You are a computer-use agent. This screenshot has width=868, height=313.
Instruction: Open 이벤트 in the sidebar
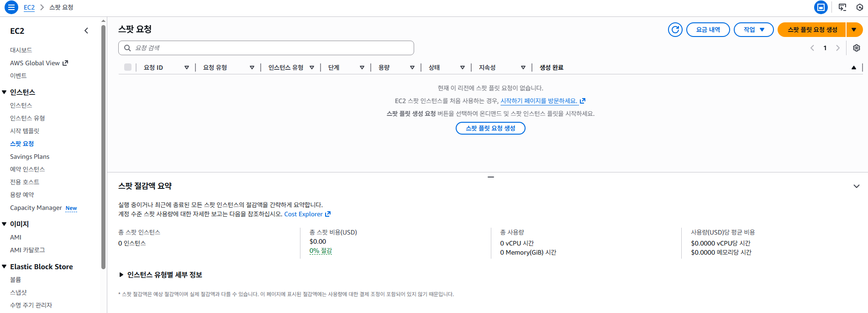pyautogui.click(x=18, y=76)
